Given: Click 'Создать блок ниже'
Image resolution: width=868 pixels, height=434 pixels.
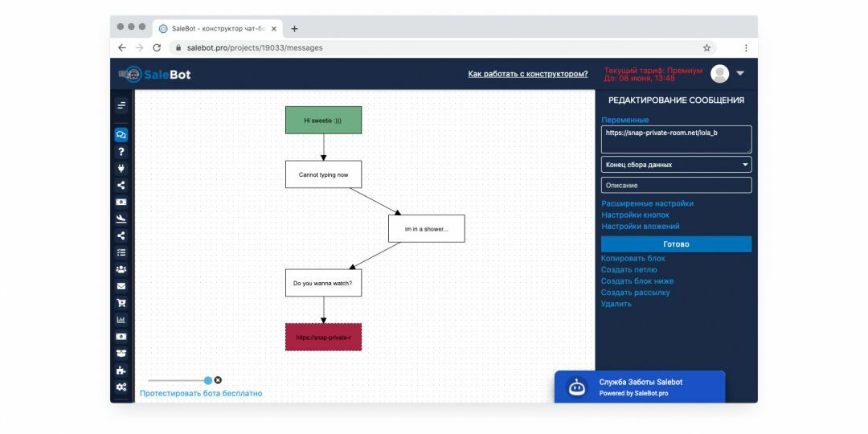Looking at the screenshot, I should (637, 281).
